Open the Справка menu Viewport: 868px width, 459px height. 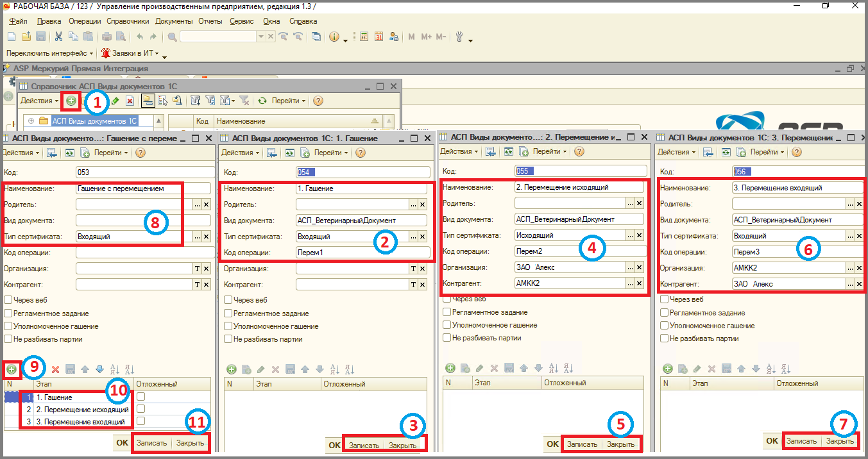[303, 21]
